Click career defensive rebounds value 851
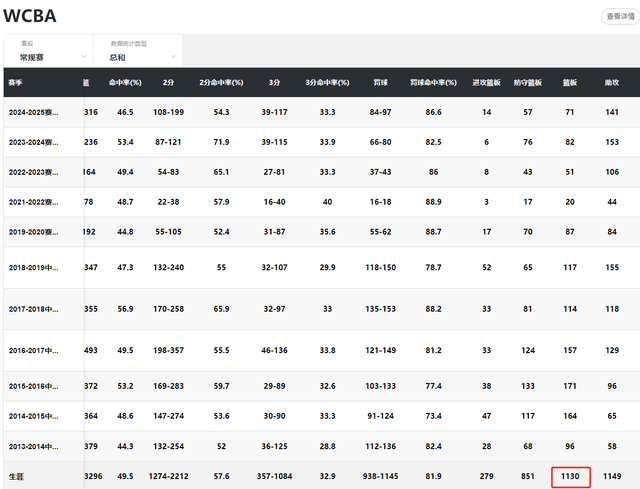Viewport: 640px width, 489px height. (x=528, y=476)
